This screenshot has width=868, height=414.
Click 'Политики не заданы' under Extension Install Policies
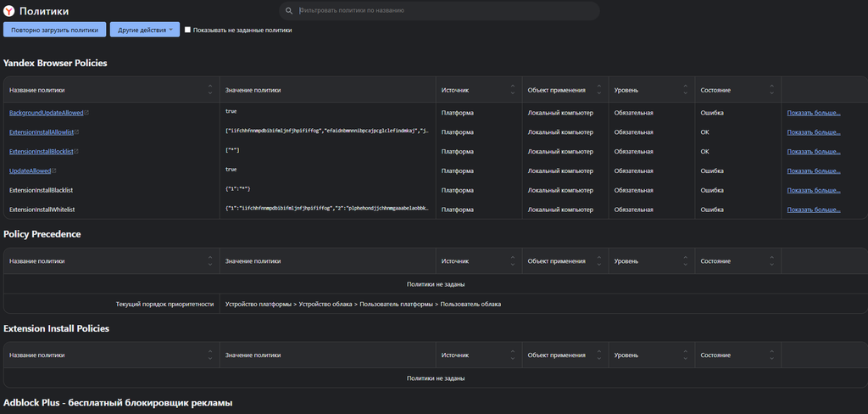(x=436, y=378)
